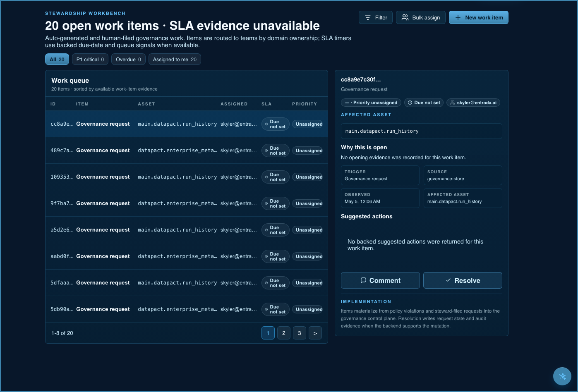Click Priority unassigned chip in detail panel
This screenshot has height=392, width=578.
pyautogui.click(x=371, y=103)
